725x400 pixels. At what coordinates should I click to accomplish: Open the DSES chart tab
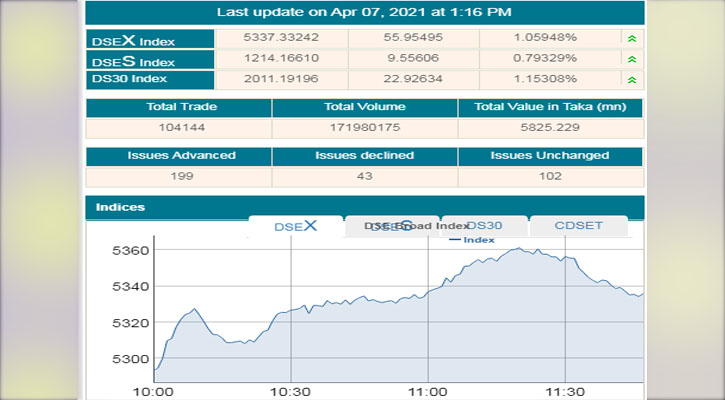(391, 226)
